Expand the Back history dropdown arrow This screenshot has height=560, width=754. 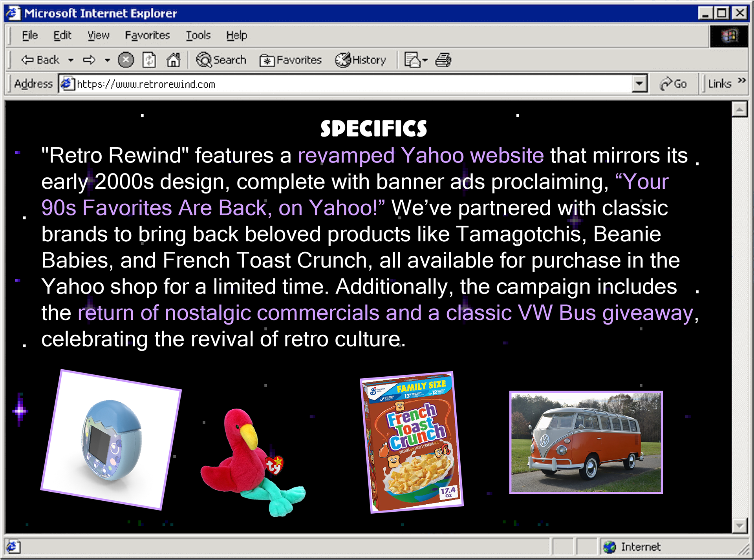71,60
